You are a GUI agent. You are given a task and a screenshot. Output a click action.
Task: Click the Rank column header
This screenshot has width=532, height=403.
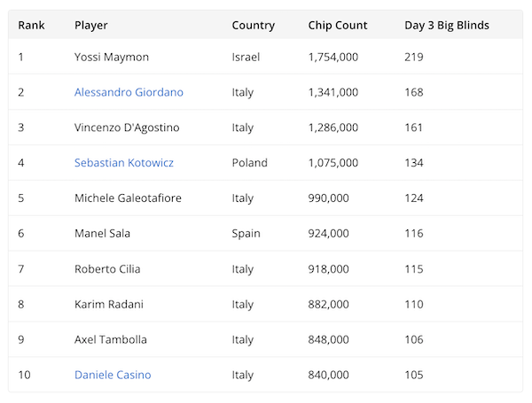[x=31, y=26]
